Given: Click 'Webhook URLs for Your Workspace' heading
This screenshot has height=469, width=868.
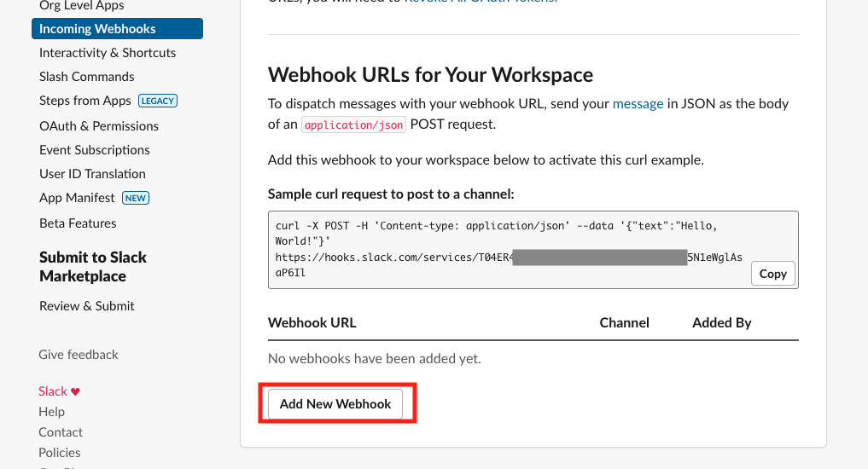Looking at the screenshot, I should pos(431,75).
